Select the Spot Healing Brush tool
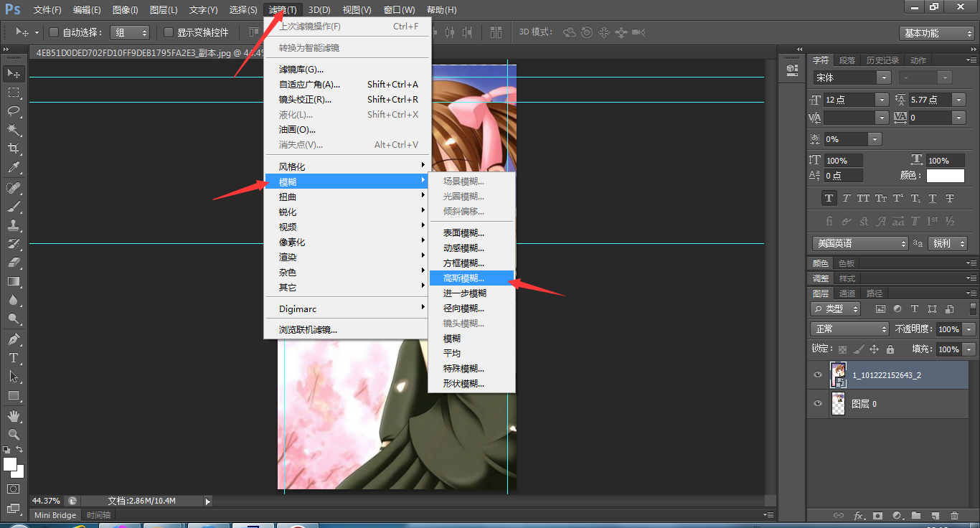 click(x=14, y=188)
